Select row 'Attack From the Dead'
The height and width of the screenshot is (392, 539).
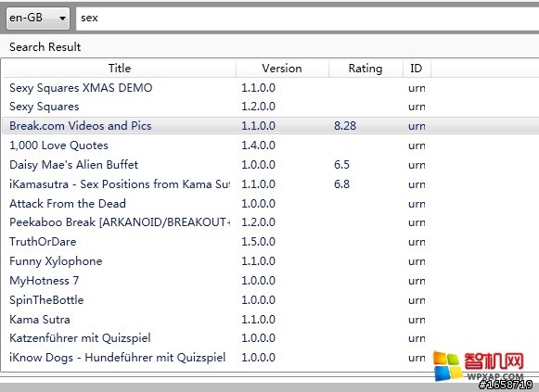point(271,204)
